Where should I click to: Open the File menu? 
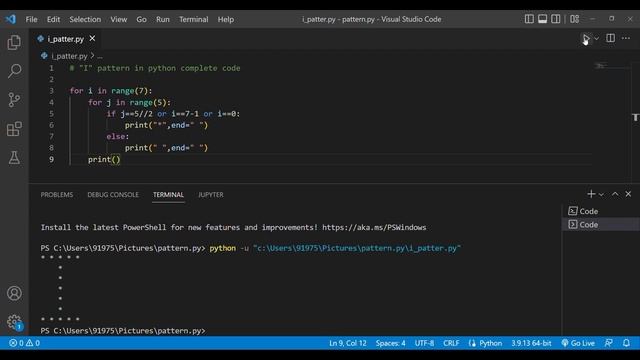[31, 19]
